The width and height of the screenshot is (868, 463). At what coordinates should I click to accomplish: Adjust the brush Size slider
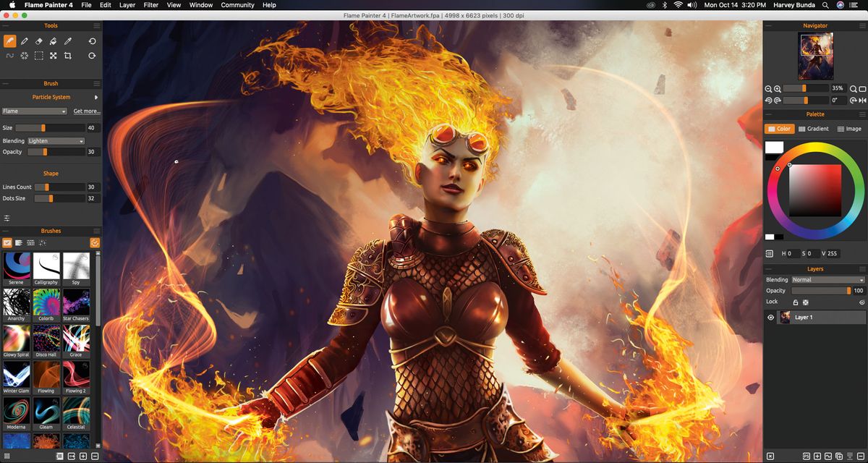click(x=43, y=129)
